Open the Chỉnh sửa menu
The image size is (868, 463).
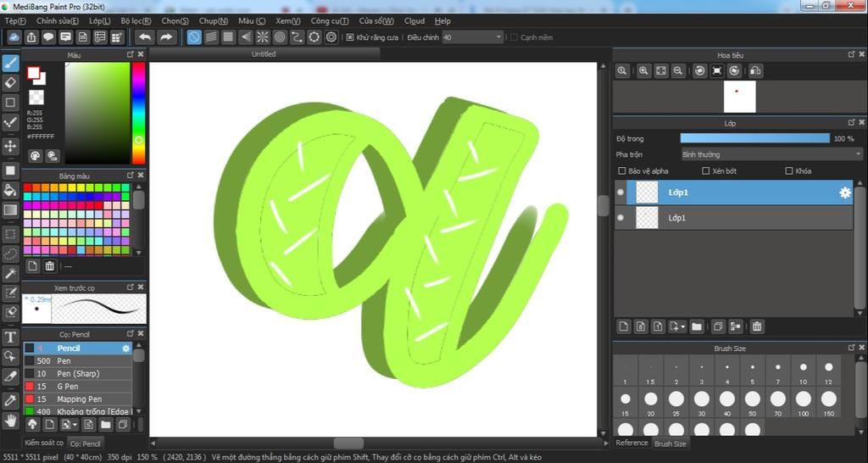click(57, 21)
